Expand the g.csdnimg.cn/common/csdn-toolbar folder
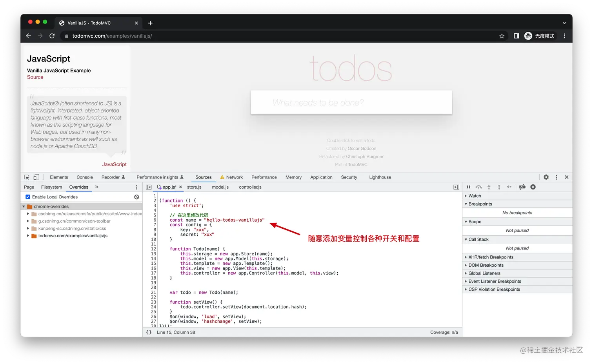This screenshot has height=364, width=593. coord(28,221)
